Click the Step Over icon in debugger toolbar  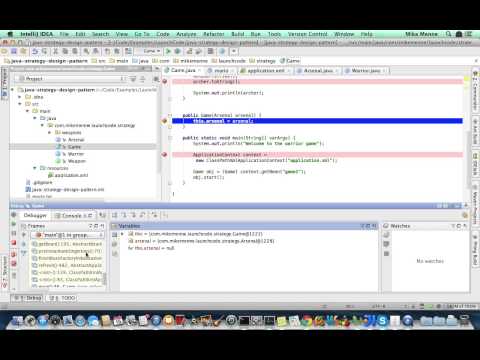114,215
